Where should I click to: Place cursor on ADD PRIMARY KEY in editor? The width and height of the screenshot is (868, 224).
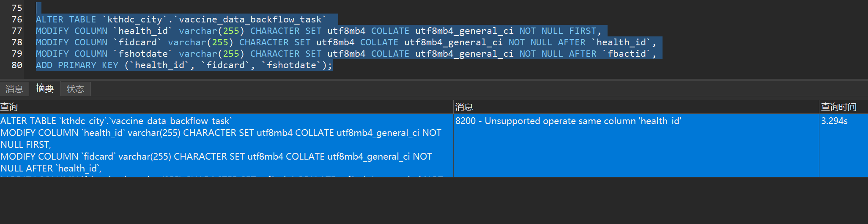click(77, 65)
